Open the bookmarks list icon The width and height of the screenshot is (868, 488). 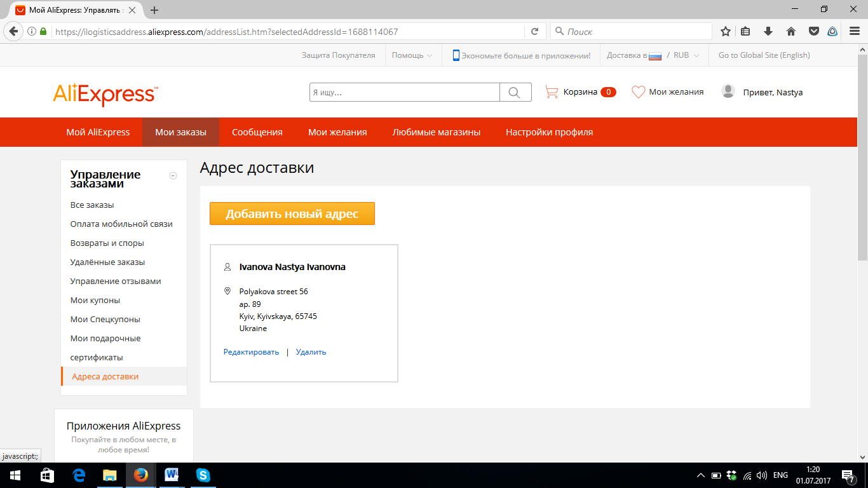pos(746,31)
